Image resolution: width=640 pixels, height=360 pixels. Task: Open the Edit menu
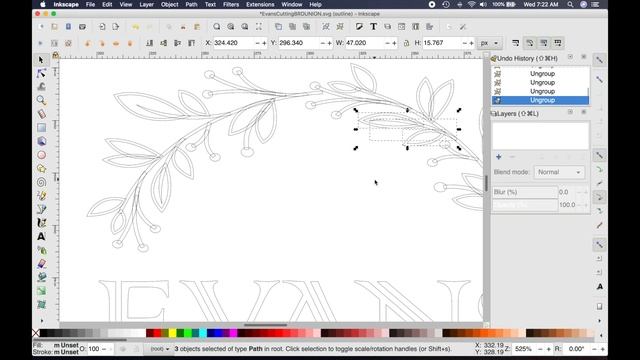(107, 4)
